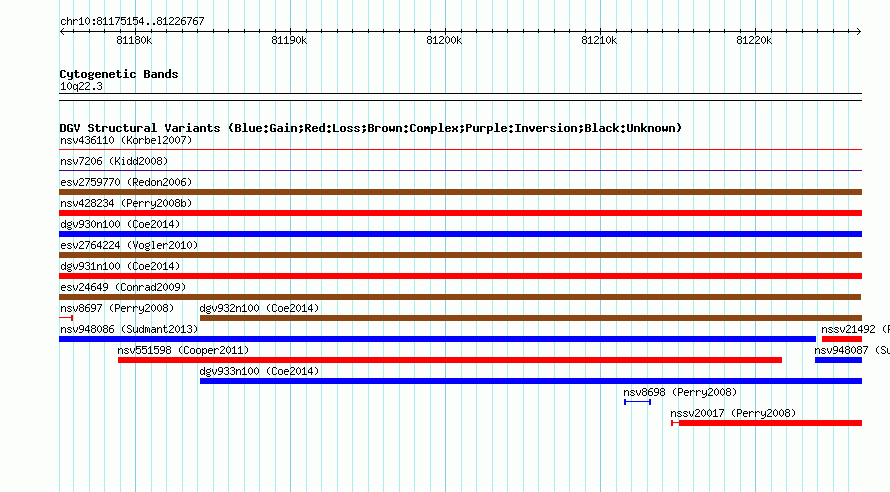Open dgv930n100 (Coe2014) label

(x=120, y=224)
